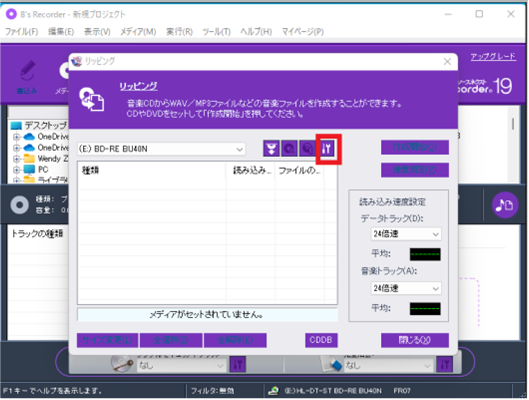Click the メディアがセットされていません status message
This screenshot has width=529, height=400.
206,315
